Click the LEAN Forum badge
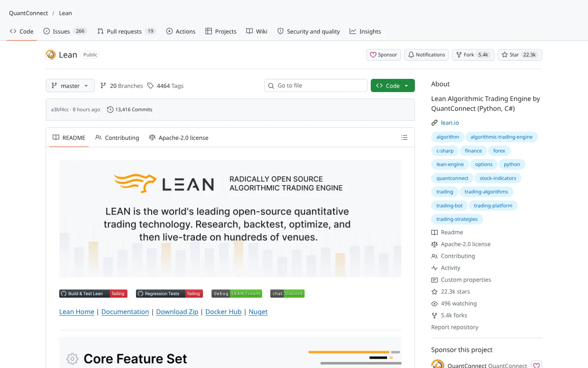Viewport: 588px width, 368px height. (x=237, y=294)
